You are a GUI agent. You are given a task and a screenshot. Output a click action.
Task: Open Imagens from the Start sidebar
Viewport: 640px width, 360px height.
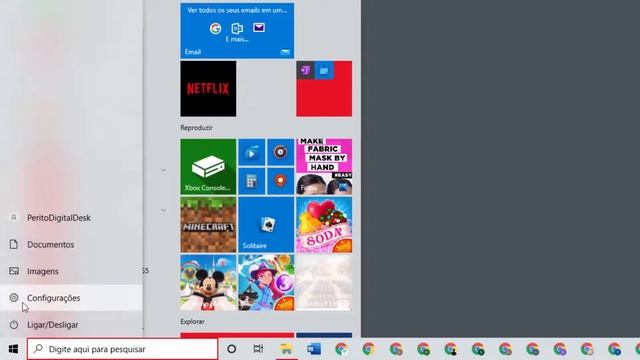[x=71, y=271]
